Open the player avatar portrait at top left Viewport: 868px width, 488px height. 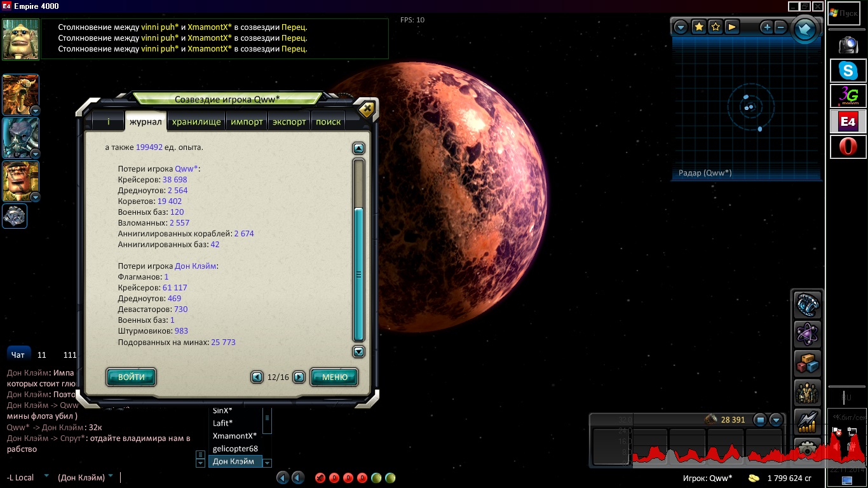pos(21,39)
